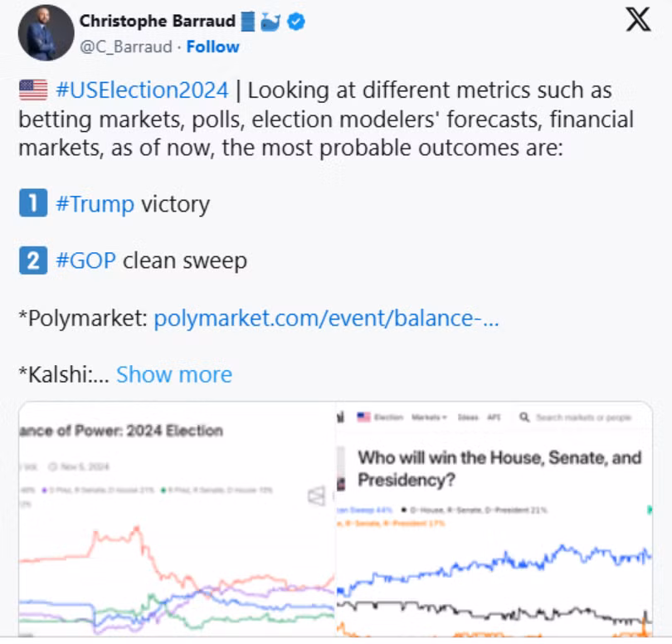Click the US flag emoji in tweet
672x644 pixels.
33,90
